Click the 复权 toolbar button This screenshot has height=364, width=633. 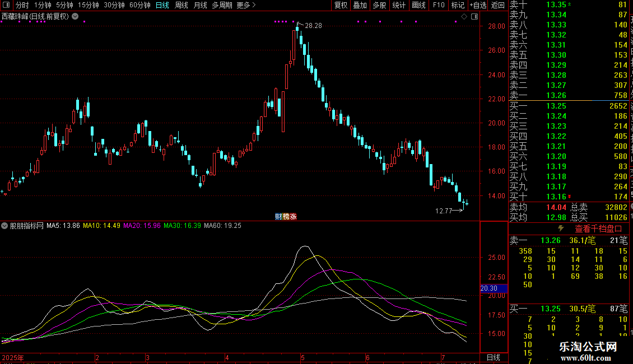pyautogui.click(x=341, y=5)
